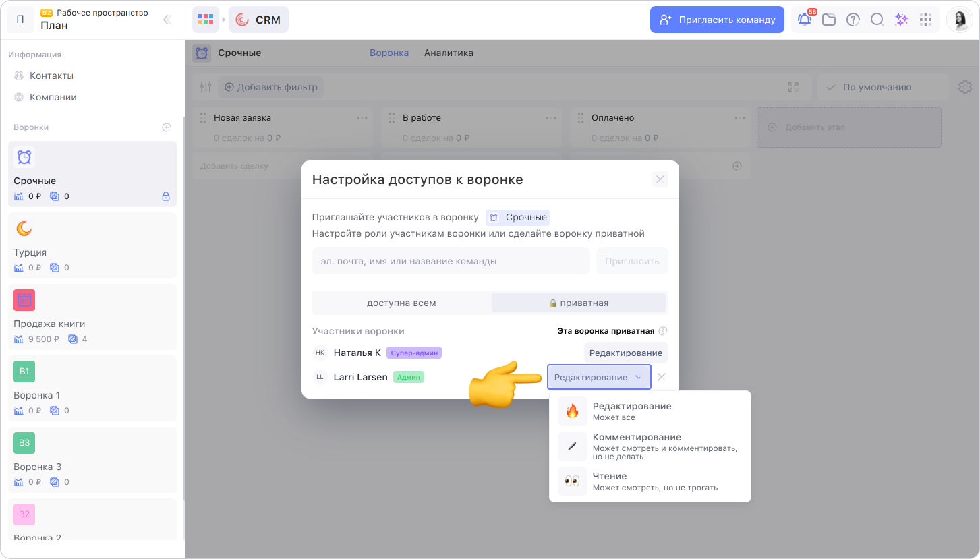Open Larri Larsen's Редактирование role dropdown
The height and width of the screenshot is (559, 980).
598,377
